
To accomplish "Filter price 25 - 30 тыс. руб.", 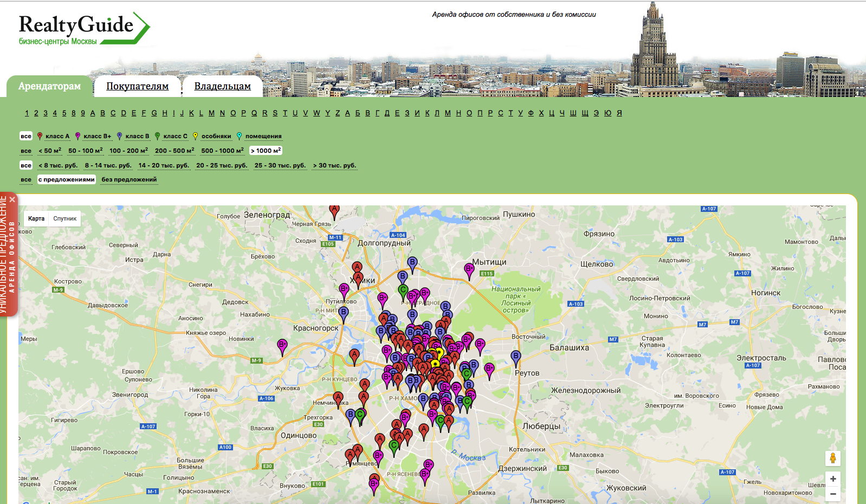I will (x=280, y=165).
